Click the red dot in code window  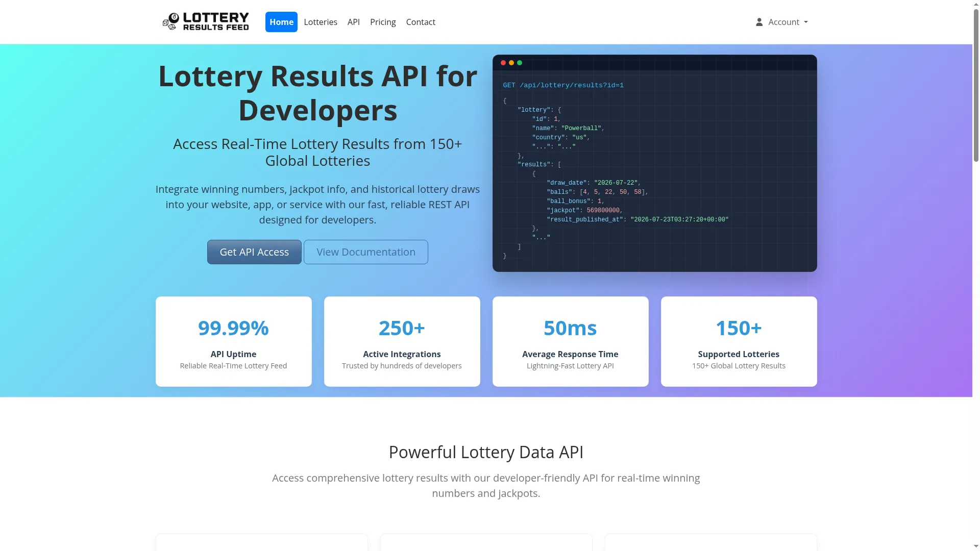[x=503, y=63]
